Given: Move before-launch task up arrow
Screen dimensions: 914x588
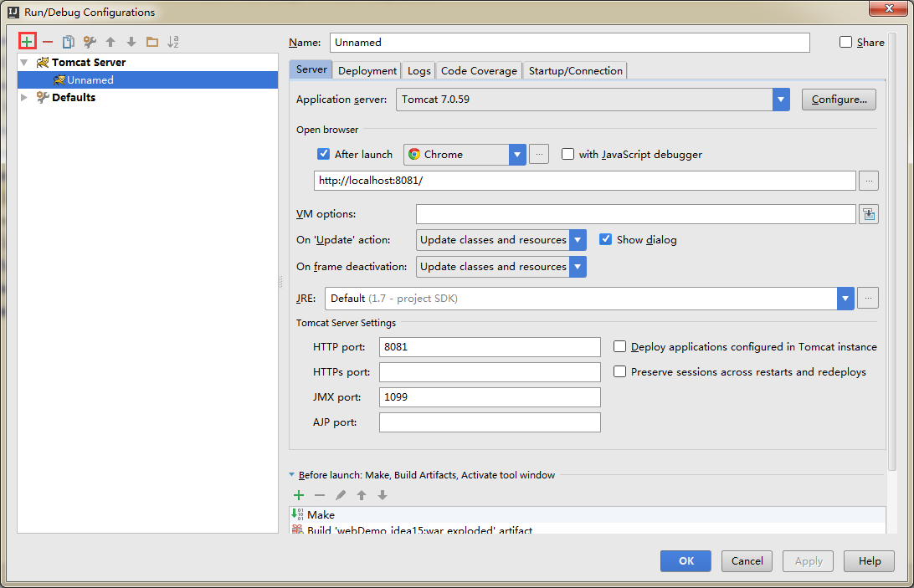Looking at the screenshot, I should coord(362,495).
